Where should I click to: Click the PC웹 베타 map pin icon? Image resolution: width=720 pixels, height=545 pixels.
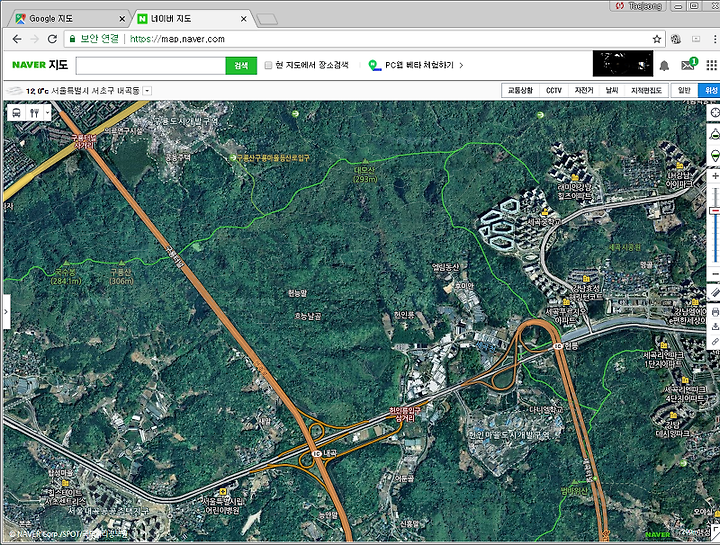[374, 65]
